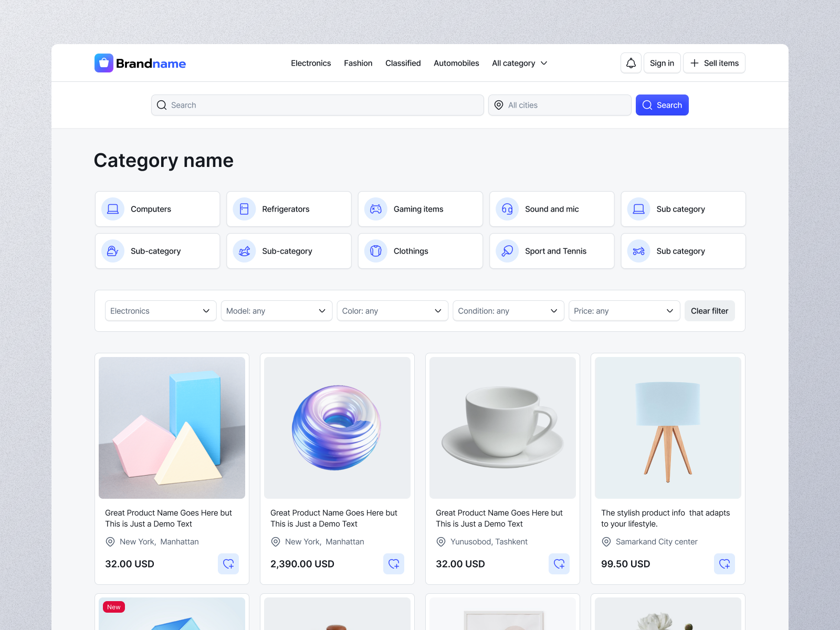Click the Category name heading

[164, 161]
